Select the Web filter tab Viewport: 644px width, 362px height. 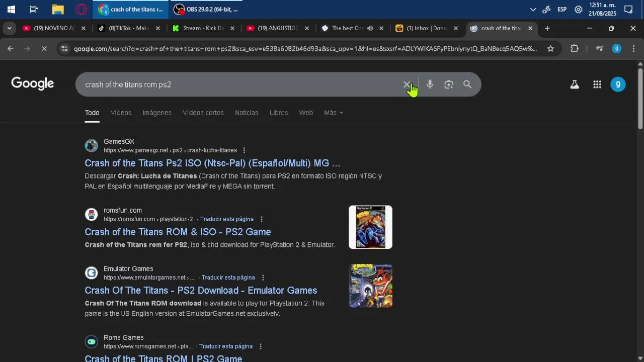click(x=306, y=113)
